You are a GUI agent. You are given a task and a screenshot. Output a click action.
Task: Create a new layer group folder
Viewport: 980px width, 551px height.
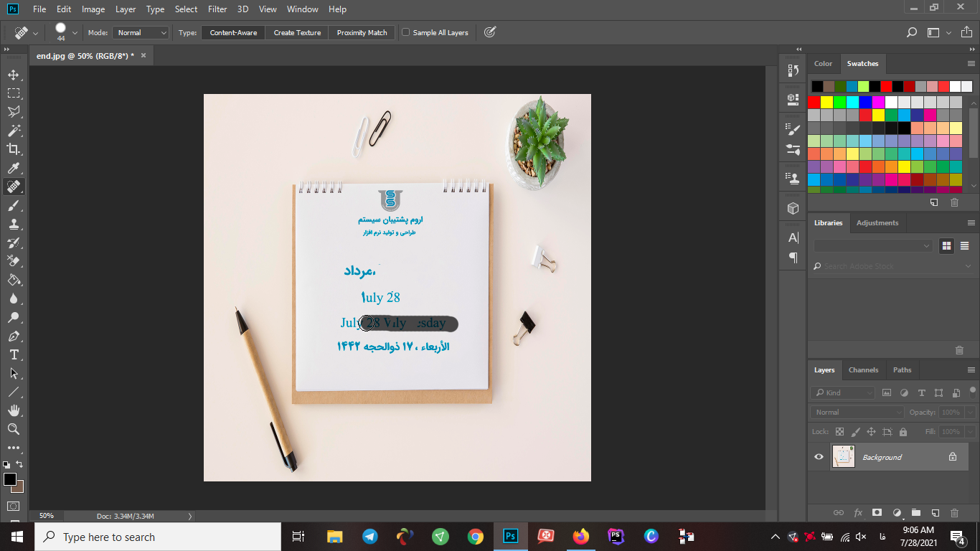[915, 512]
